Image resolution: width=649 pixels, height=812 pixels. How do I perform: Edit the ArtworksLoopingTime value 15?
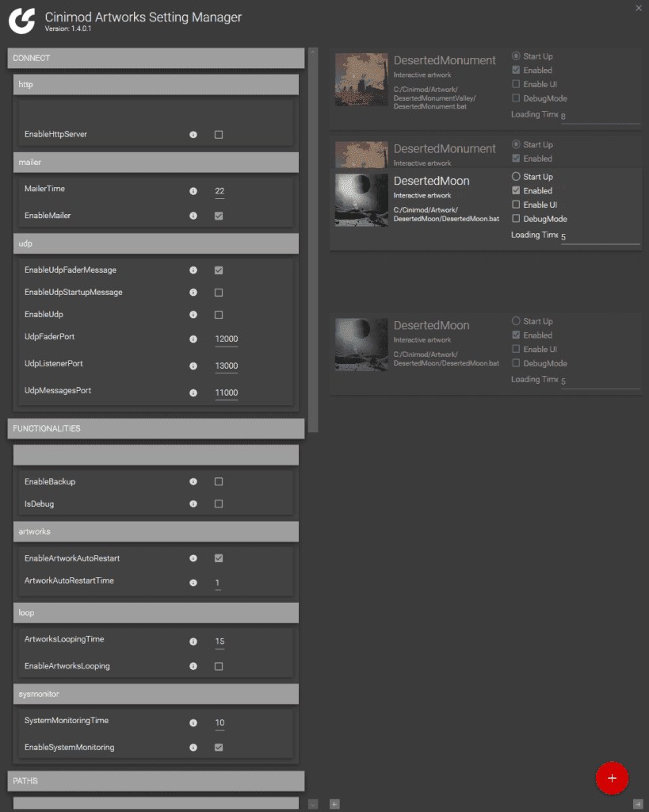pos(220,642)
